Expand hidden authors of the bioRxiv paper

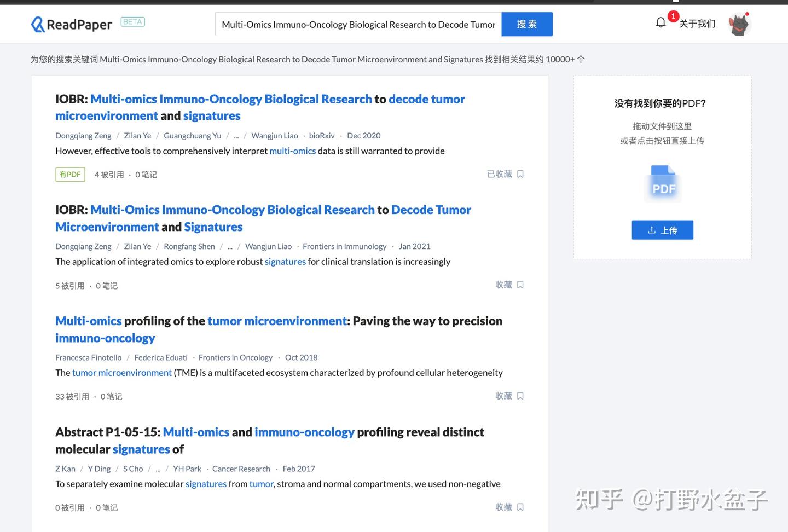pyautogui.click(x=236, y=135)
